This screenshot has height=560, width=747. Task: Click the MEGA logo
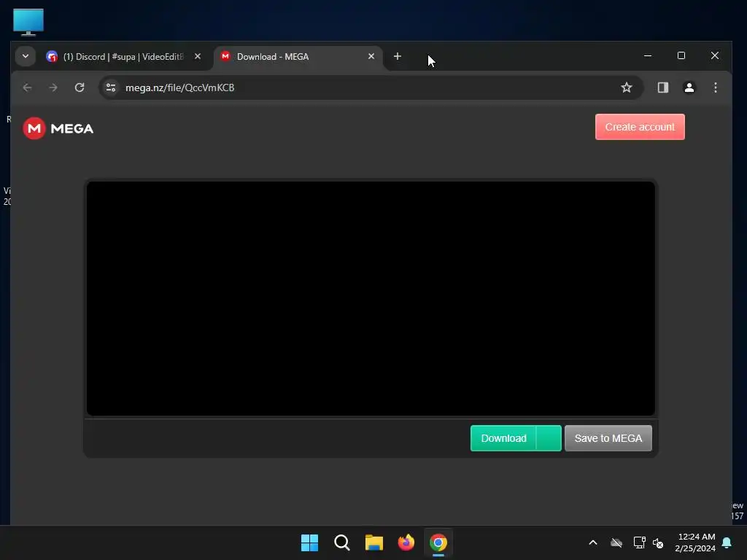click(58, 128)
